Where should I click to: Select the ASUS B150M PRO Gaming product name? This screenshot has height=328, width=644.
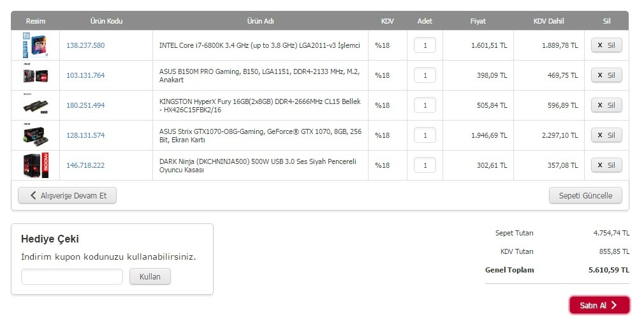coord(260,76)
